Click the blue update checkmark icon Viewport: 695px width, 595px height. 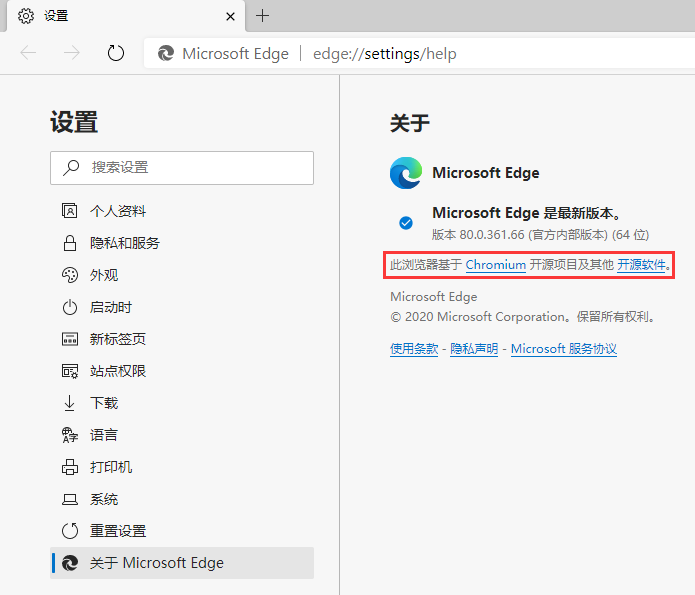(406, 223)
